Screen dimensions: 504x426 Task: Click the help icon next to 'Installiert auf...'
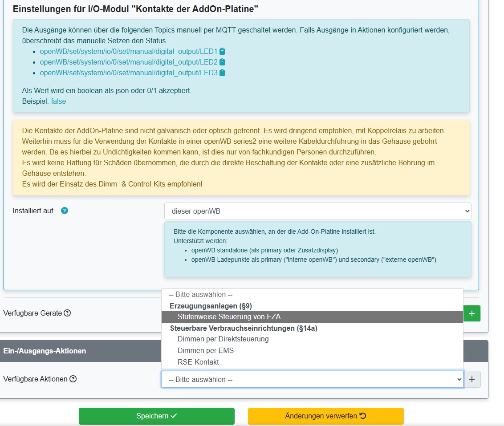(65, 211)
